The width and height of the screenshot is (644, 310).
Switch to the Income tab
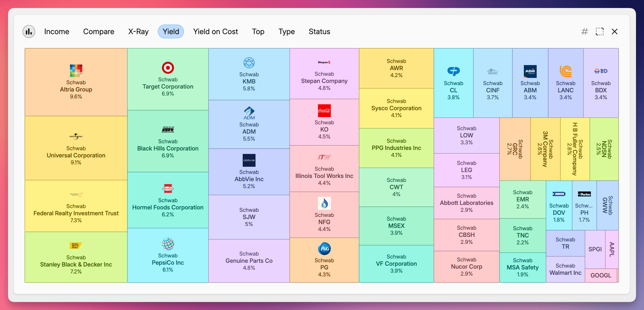tap(57, 32)
